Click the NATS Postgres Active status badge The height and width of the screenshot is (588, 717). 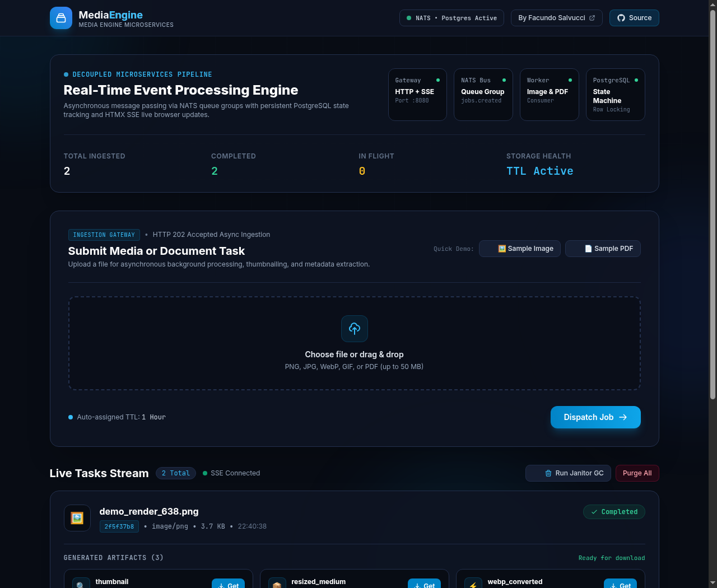[451, 18]
